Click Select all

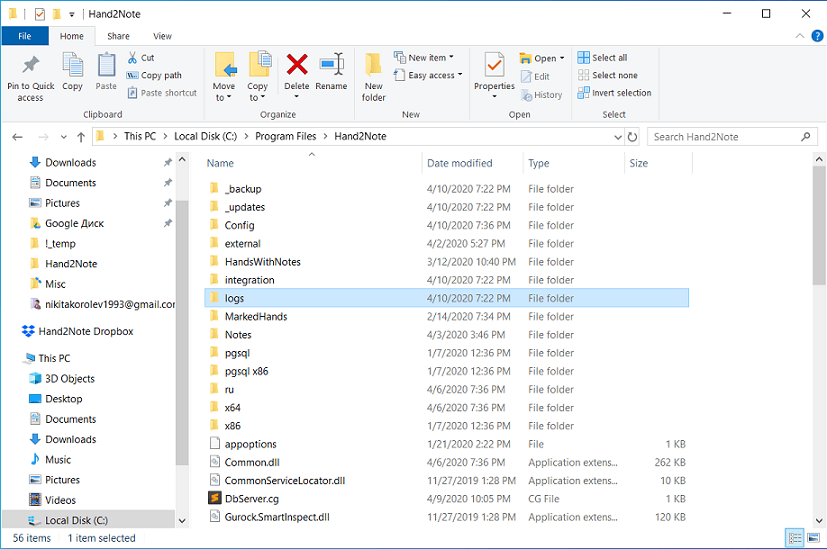pos(602,57)
